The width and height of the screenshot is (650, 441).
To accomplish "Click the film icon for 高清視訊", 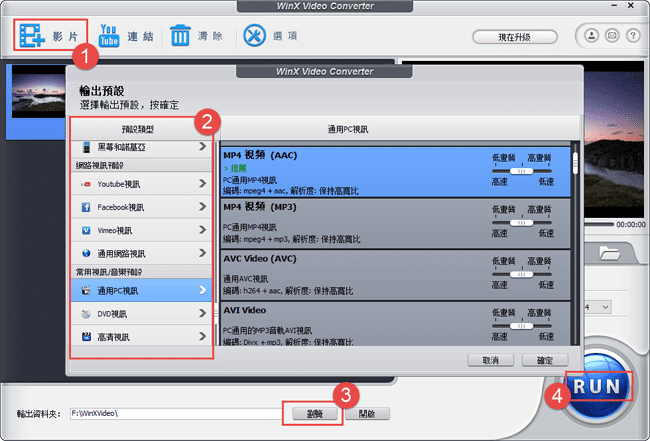I will (86, 337).
